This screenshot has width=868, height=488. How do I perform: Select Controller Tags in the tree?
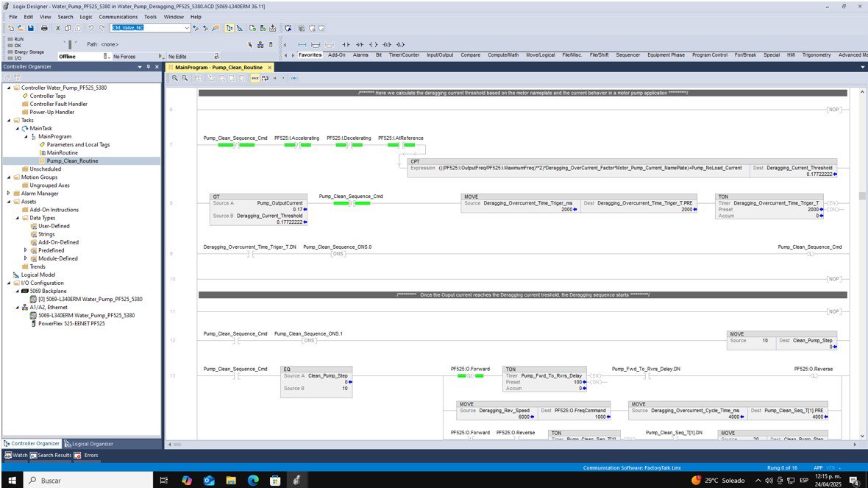pos(47,96)
